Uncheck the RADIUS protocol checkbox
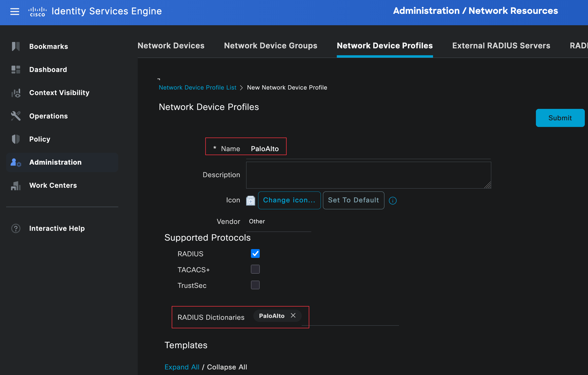588x375 pixels. [x=255, y=254]
